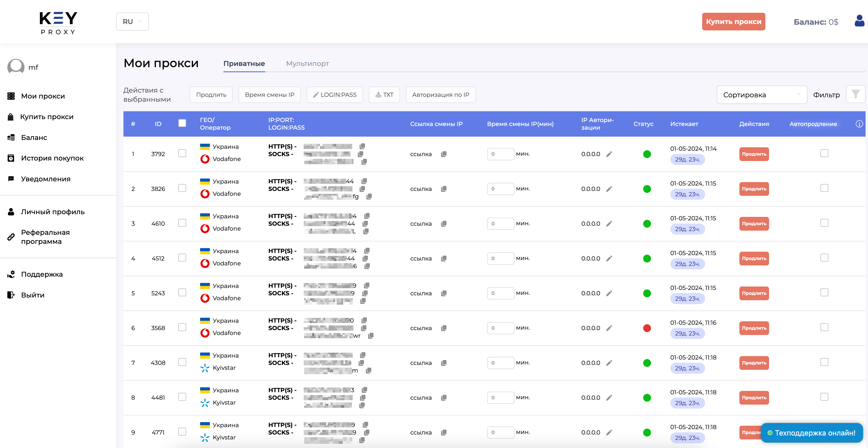Open the Сортировка sort dropdown
868x448 pixels.
tap(761, 95)
